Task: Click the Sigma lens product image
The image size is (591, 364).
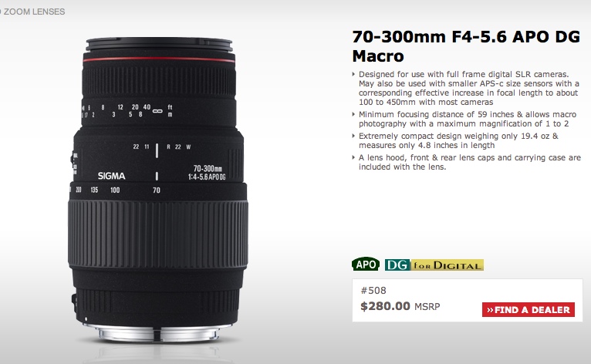Action: (157, 190)
